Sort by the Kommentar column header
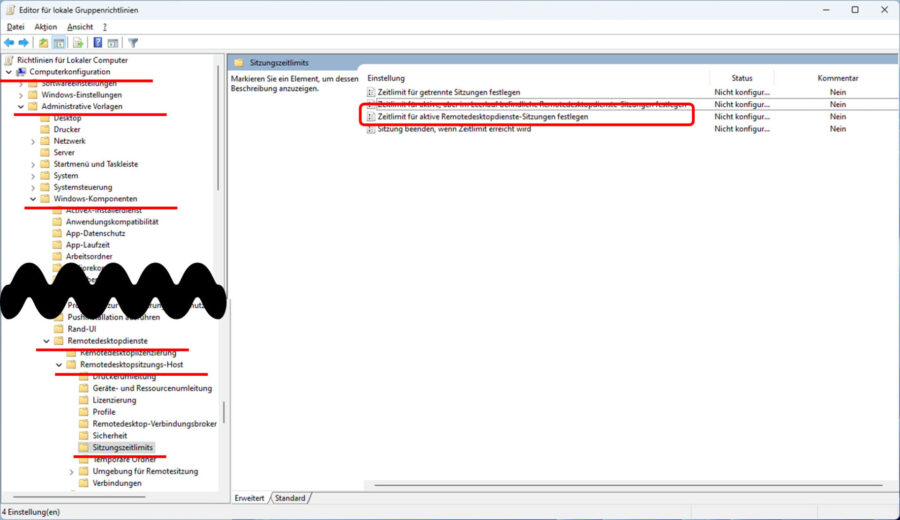 coord(837,78)
